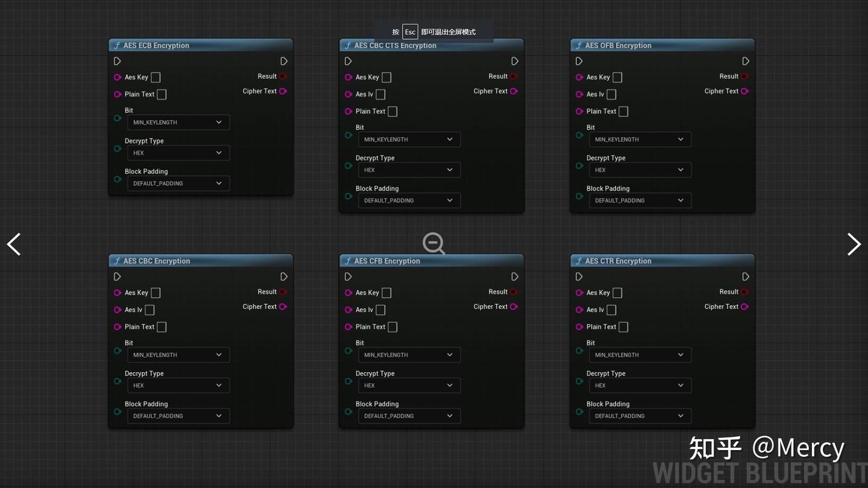Click the Esc exit fullscreen notice banner
The image size is (868, 488).
pos(434,31)
